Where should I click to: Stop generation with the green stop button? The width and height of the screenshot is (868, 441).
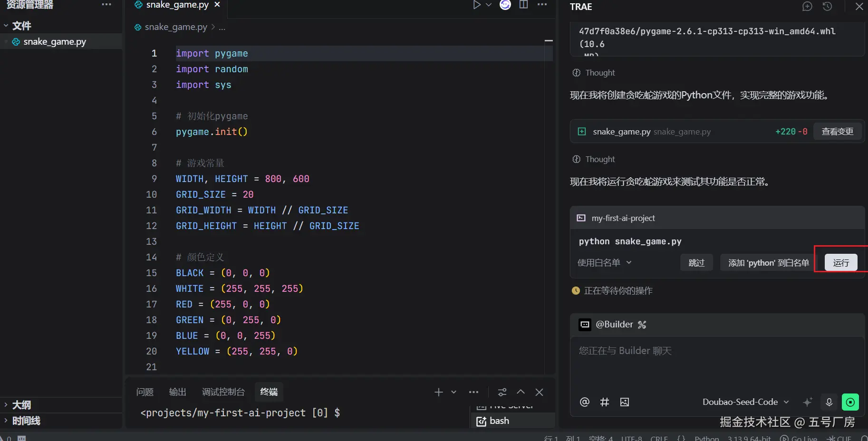850,402
